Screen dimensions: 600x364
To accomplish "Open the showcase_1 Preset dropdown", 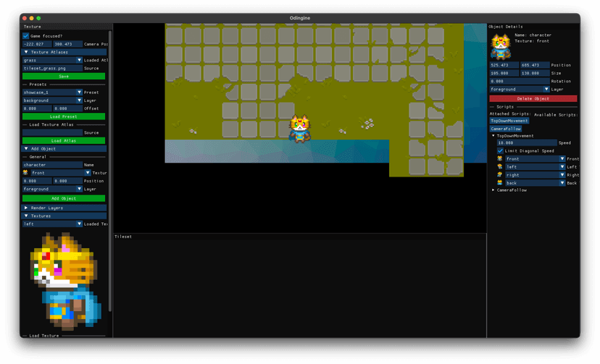I will [52, 92].
